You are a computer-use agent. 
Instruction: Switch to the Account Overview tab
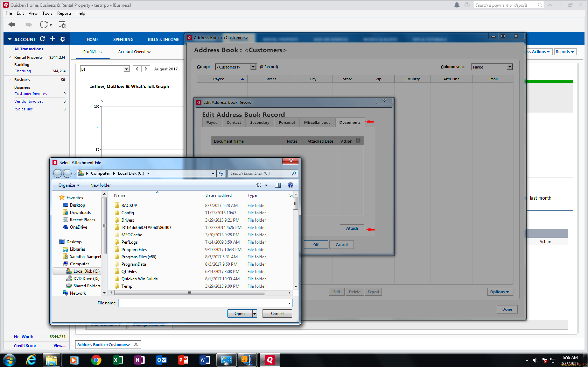pos(134,51)
